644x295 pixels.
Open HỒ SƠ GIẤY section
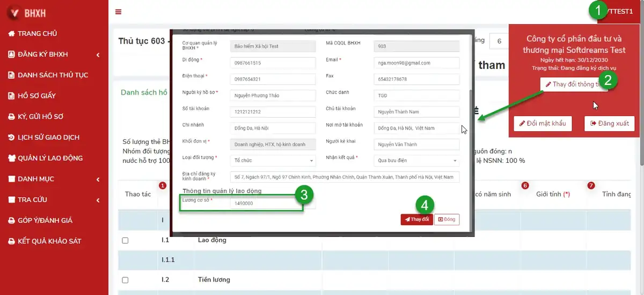coord(36,96)
